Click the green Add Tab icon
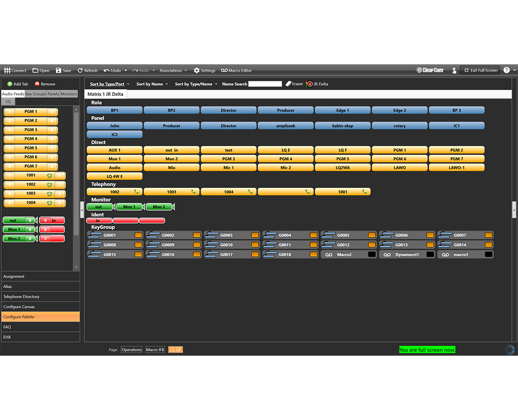 coord(9,84)
